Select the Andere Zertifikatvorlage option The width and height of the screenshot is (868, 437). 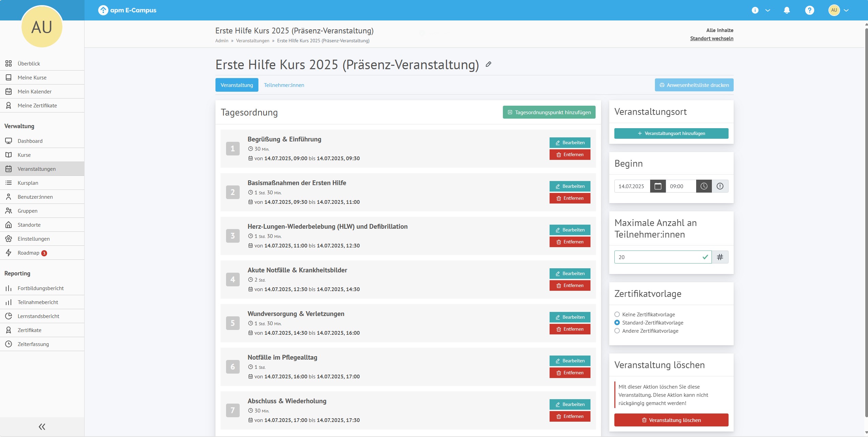point(617,331)
